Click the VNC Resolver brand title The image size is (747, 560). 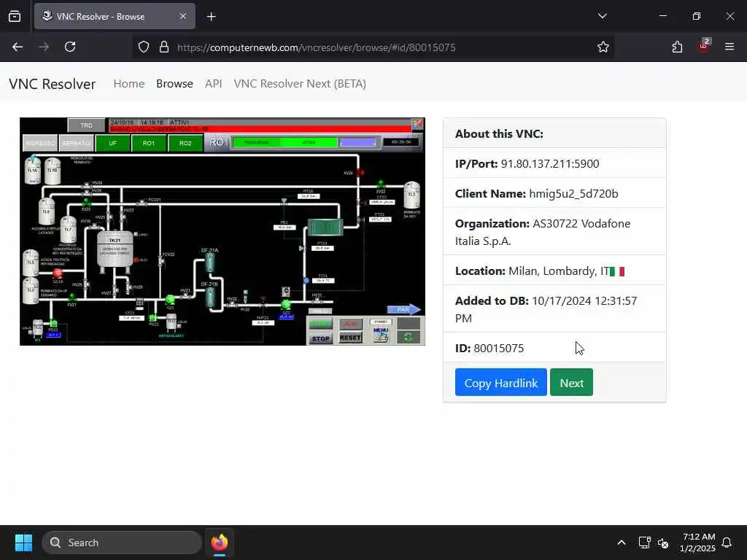coord(53,84)
